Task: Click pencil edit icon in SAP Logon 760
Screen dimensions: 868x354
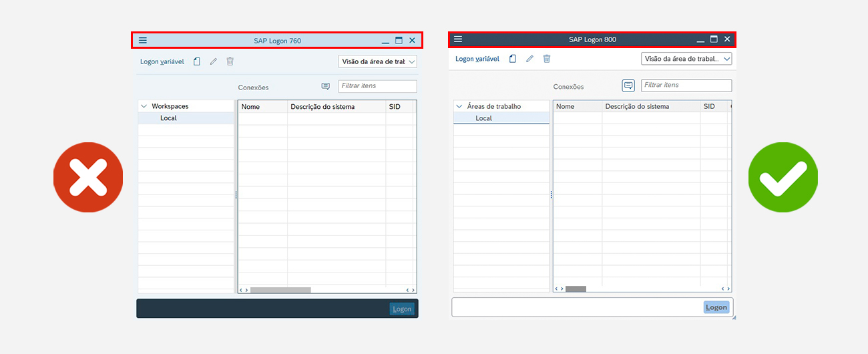Action: (x=214, y=61)
